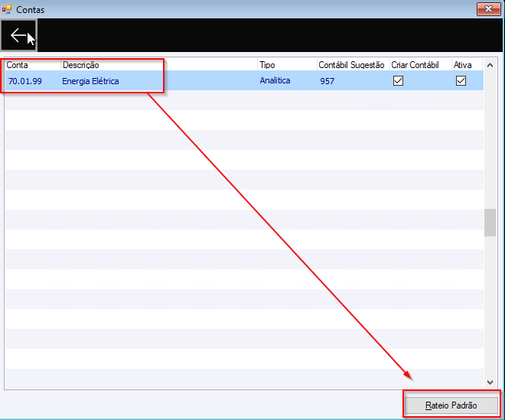Sort by Conta column header
505x420 pixels.
point(33,65)
